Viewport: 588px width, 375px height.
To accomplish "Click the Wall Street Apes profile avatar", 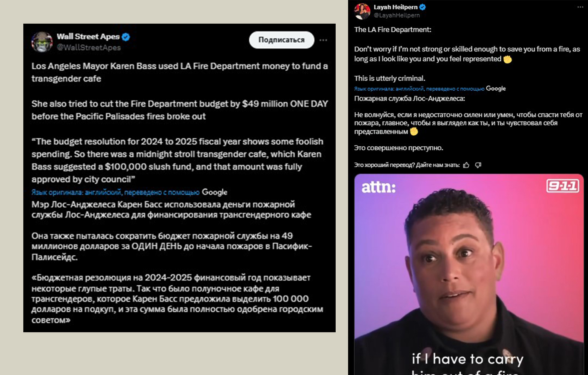I will pos(42,42).
